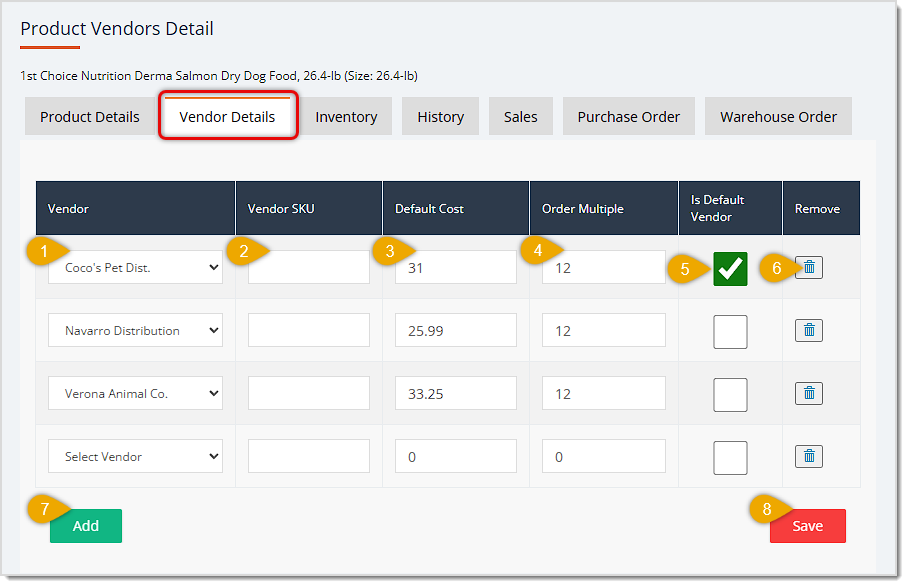Edit the default cost value 25.99
907x586 pixels.
(x=456, y=330)
